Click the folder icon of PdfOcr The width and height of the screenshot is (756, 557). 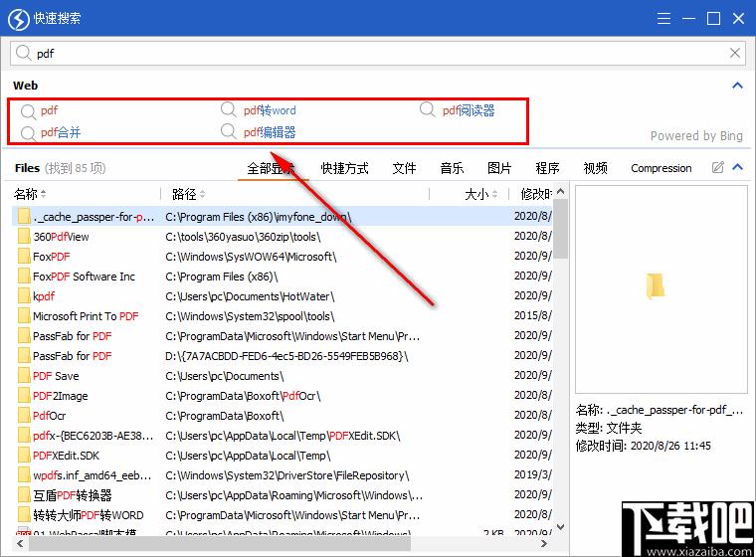(x=24, y=415)
